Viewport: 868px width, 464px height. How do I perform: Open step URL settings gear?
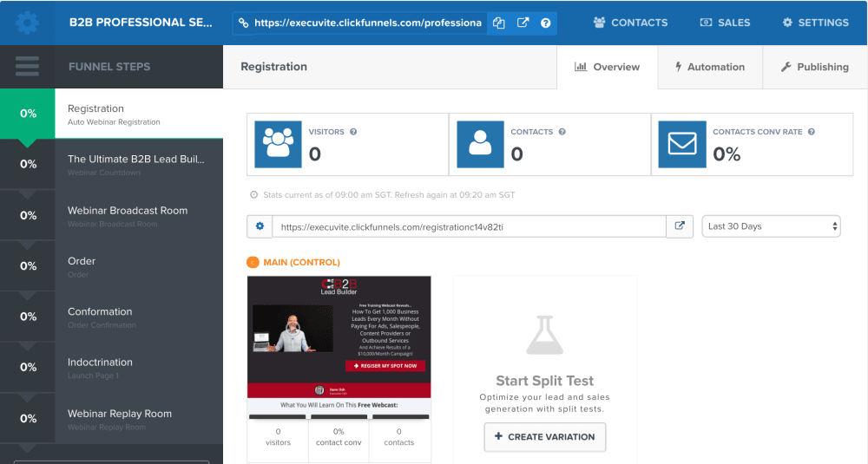260,226
